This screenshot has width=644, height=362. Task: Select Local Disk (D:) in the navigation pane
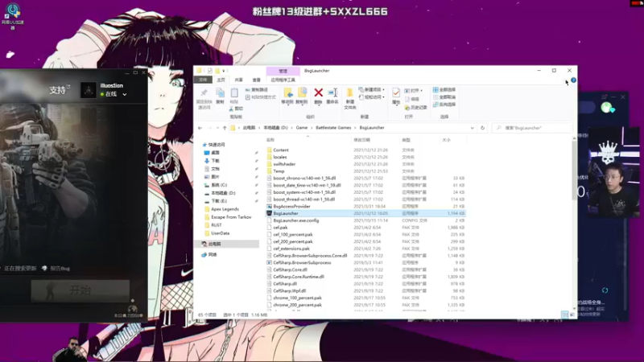[223, 193]
